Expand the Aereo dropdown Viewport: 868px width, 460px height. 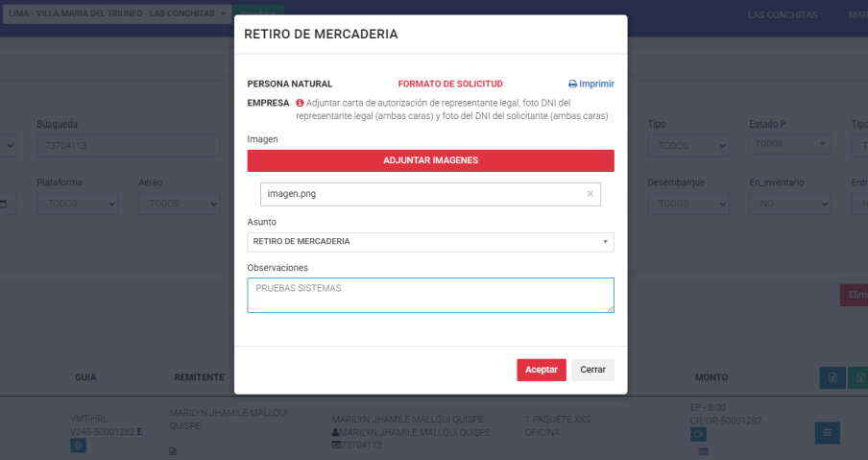pyautogui.click(x=180, y=204)
